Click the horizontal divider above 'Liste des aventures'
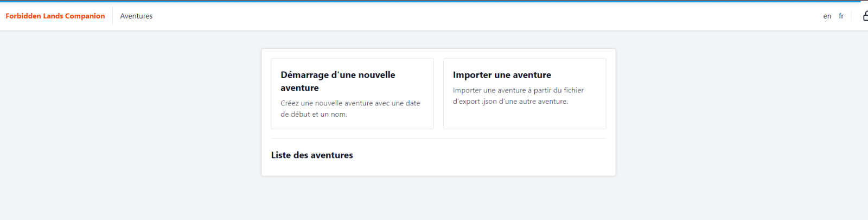Viewport: 868px width, 220px height. pyautogui.click(x=438, y=139)
